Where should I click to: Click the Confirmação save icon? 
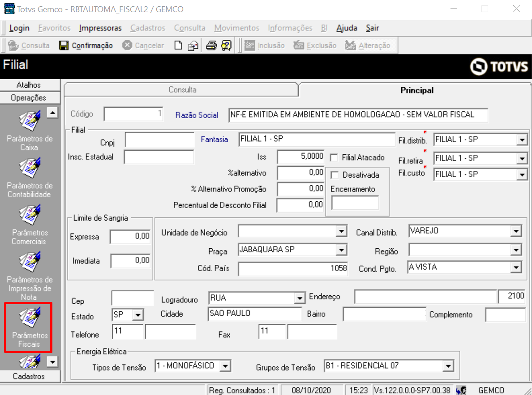click(x=64, y=46)
